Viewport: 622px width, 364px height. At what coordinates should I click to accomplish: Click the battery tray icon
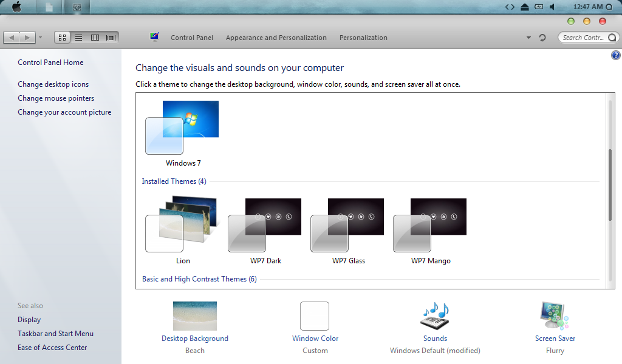539,7
